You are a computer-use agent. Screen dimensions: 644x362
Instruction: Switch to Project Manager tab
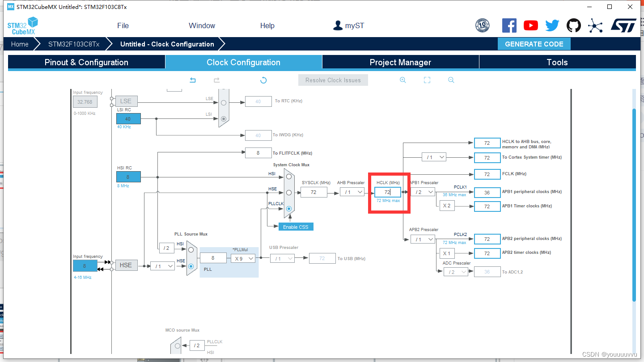click(x=400, y=62)
